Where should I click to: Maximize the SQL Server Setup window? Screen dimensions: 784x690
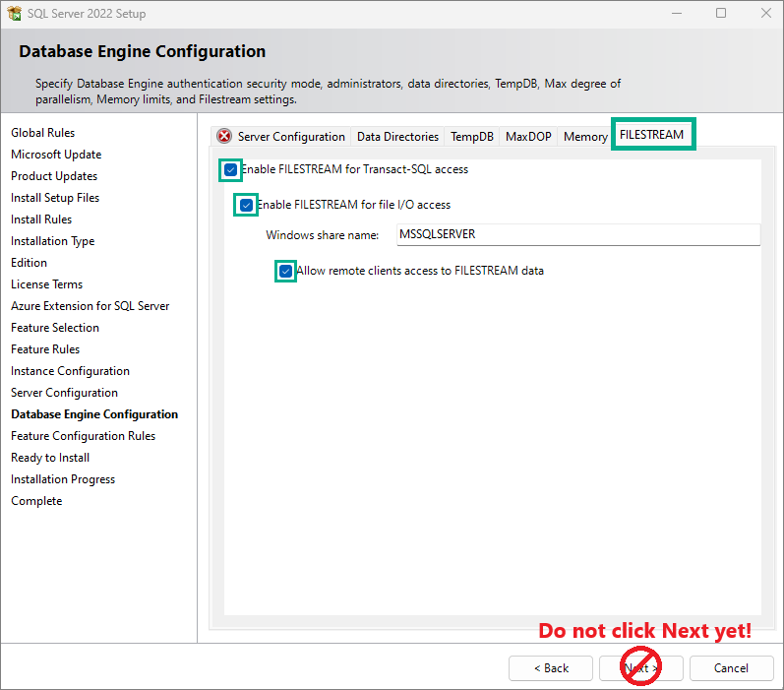(720, 13)
